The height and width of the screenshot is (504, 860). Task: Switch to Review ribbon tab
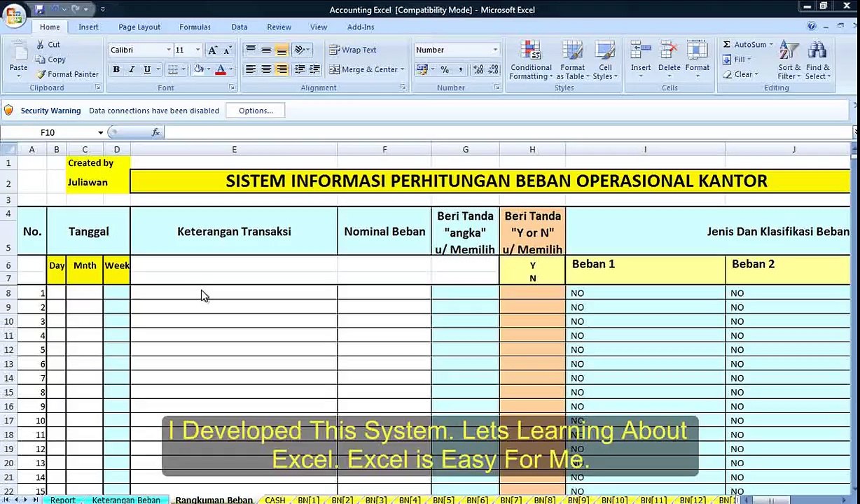279,27
